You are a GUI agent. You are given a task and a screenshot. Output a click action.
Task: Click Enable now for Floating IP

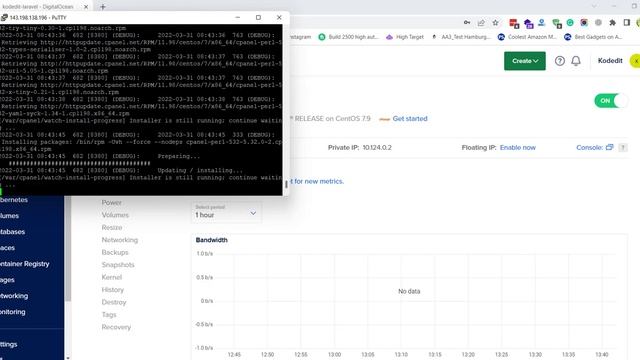(518, 148)
